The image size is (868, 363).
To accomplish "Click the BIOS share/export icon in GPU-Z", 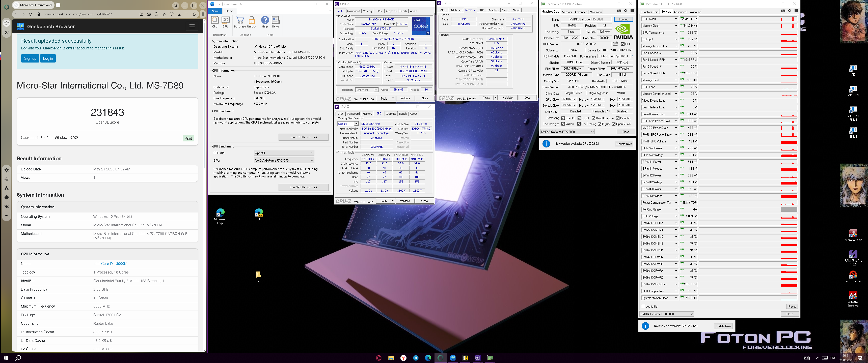I will pyautogui.click(x=615, y=44).
